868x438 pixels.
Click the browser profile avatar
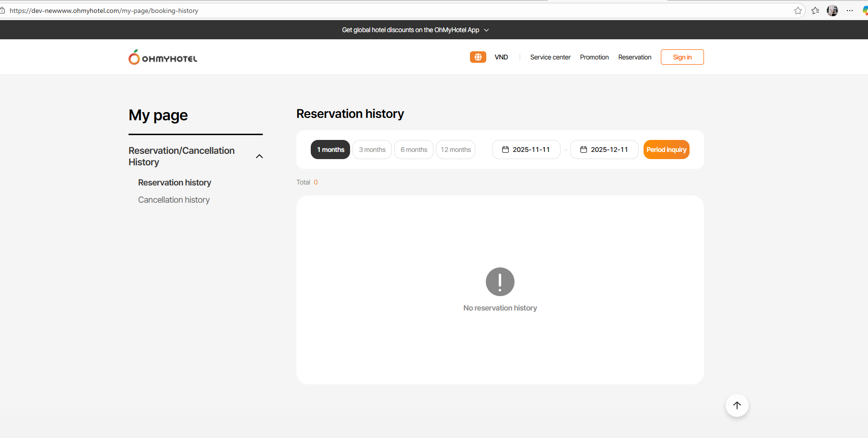pyautogui.click(x=833, y=11)
